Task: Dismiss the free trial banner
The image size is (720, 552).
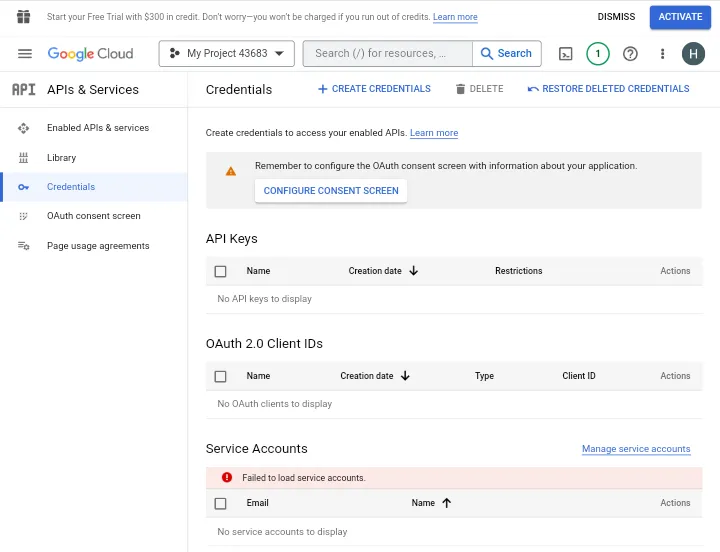Action: [x=616, y=17]
